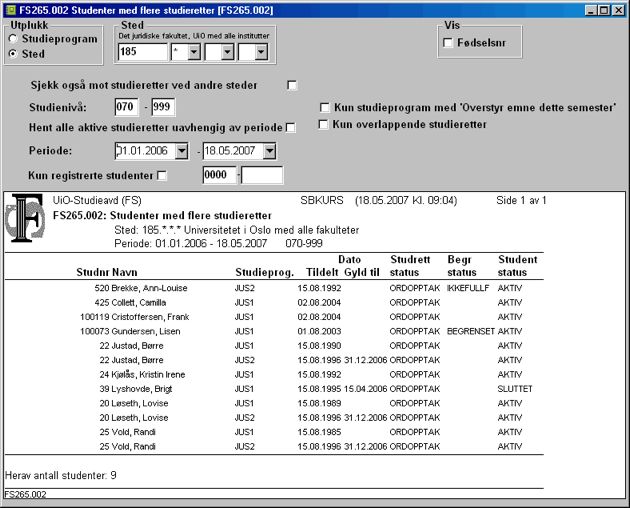Click the 'Studieprog.' column header
630x508 pixels.
click(x=265, y=272)
